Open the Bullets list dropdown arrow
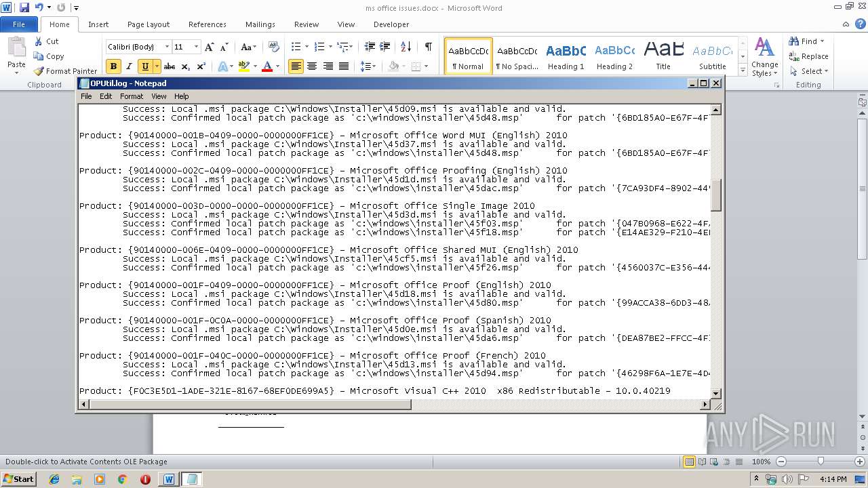 click(x=307, y=47)
